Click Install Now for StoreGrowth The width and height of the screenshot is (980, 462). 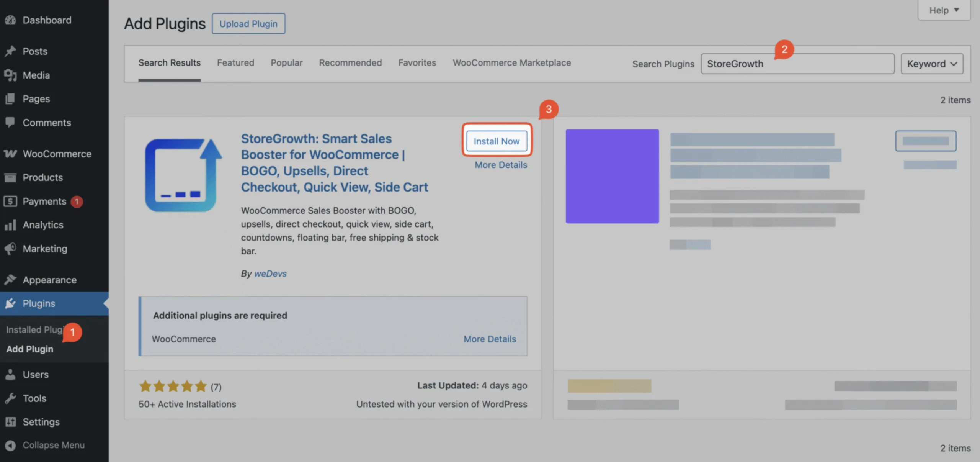click(497, 141)
